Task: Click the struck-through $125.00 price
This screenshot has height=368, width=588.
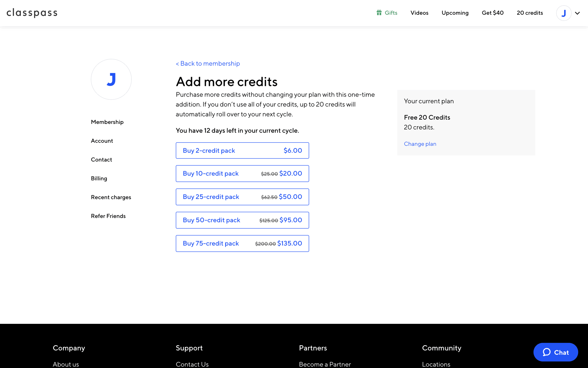Action: (x=269, y=220)
